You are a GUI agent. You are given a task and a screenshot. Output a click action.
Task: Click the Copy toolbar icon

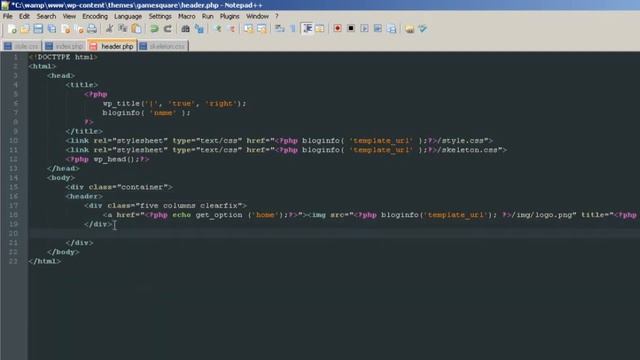coord(123,29)
